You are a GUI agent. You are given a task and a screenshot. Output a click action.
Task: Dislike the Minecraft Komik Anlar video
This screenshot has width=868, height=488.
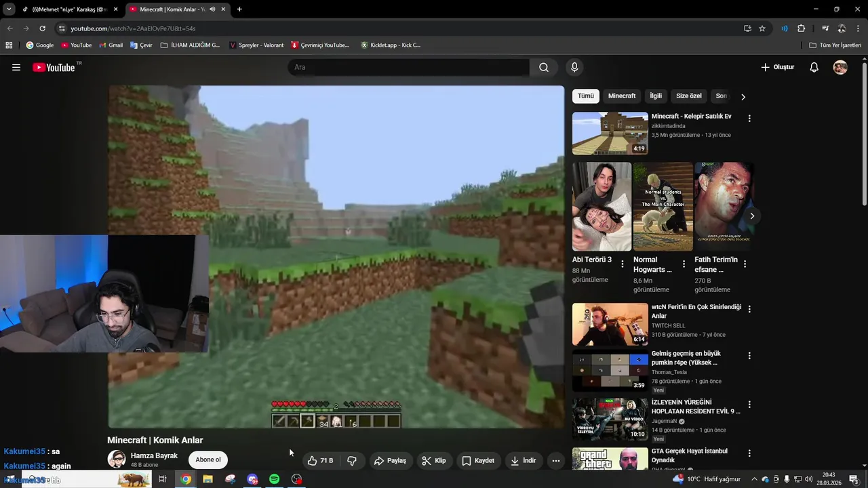coord(352,461)
